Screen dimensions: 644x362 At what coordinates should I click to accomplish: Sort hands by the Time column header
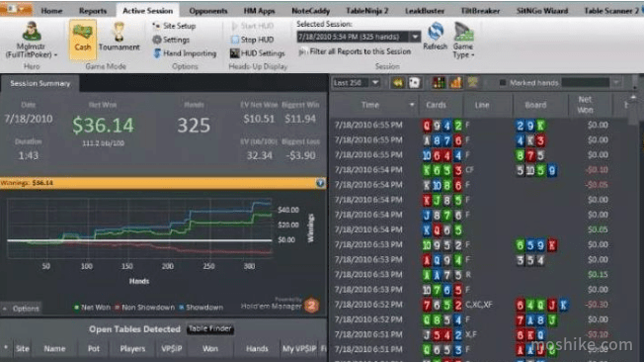pyautogui.click(x=370, y=105)
